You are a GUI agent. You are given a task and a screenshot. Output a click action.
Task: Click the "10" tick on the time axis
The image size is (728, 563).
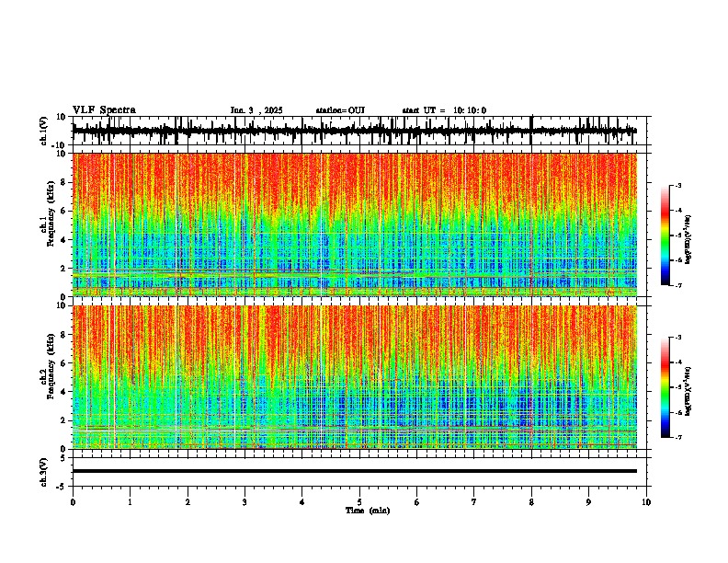click(x=646, y=502)
